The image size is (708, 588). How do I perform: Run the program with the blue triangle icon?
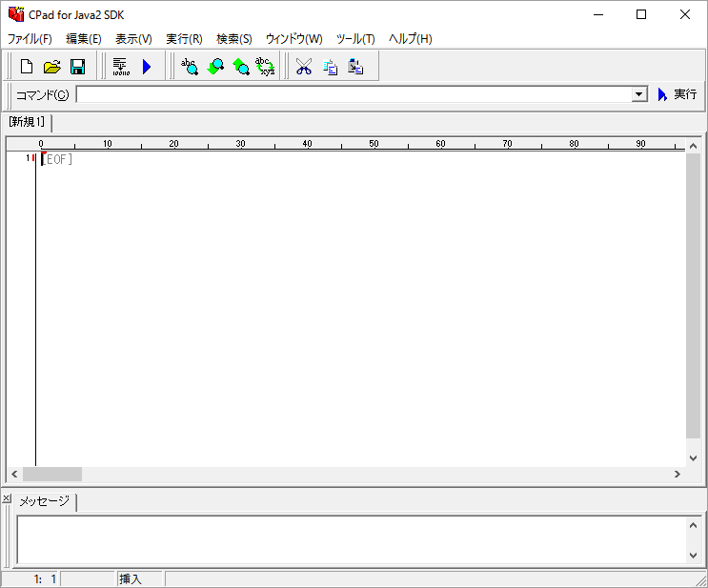[x=147, y=67]
